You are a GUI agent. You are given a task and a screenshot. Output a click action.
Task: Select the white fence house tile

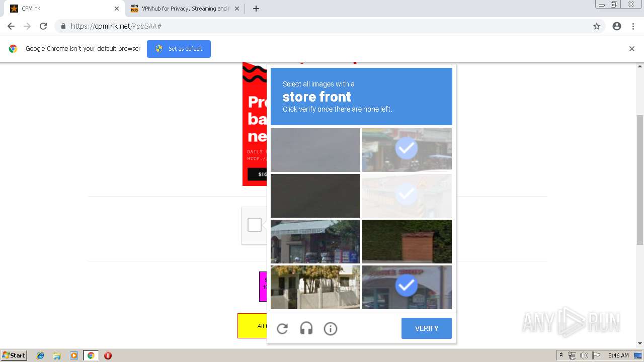(x=315, y=287)
